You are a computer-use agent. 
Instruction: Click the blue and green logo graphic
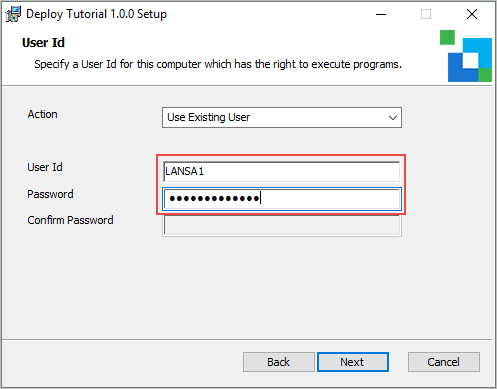point(466,56)
